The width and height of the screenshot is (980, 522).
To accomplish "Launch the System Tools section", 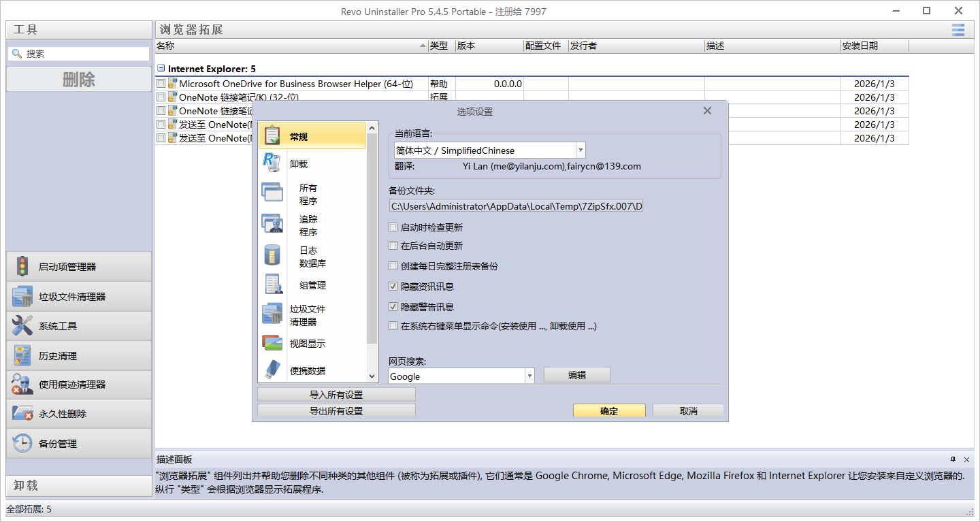I will click(x=68, y=325).
